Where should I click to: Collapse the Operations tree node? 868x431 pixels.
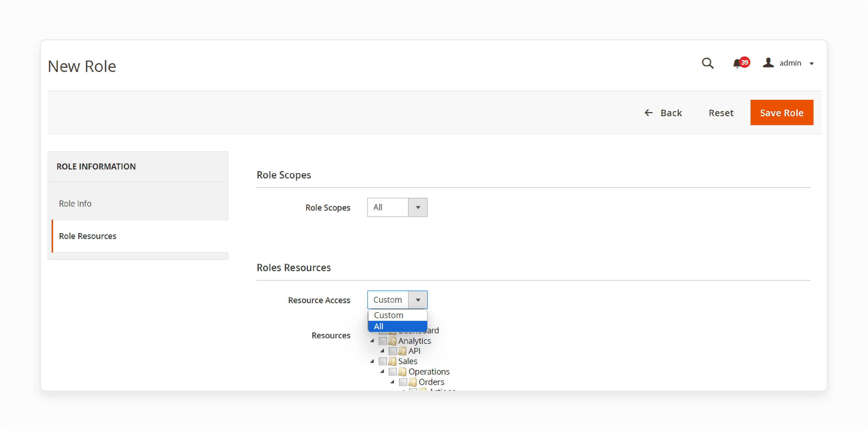pos(382,372)
